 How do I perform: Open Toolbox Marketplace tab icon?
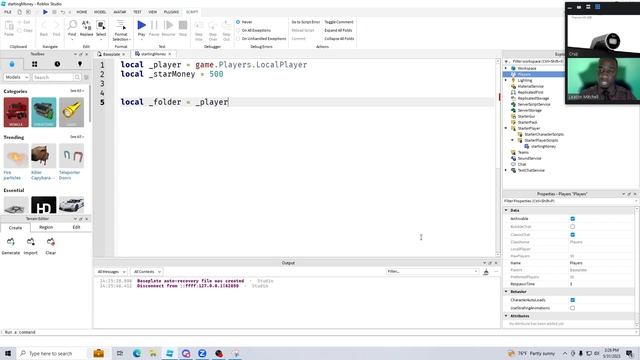point(12,64)
